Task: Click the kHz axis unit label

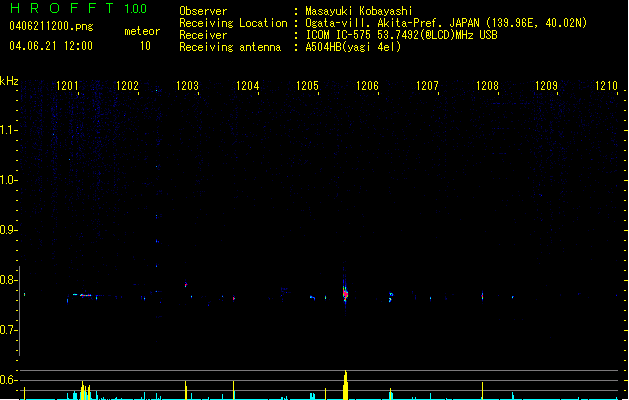Action: [x=9, y=81]
